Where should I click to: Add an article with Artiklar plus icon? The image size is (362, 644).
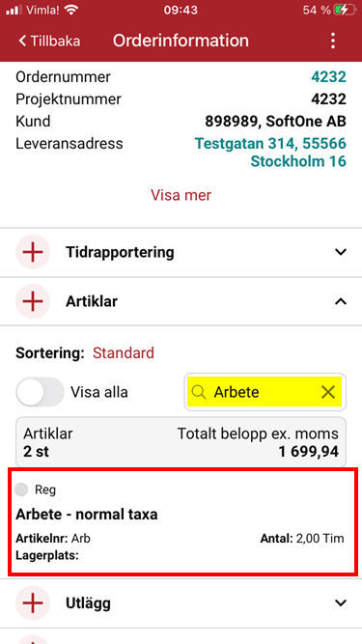[x=33, y=301]
